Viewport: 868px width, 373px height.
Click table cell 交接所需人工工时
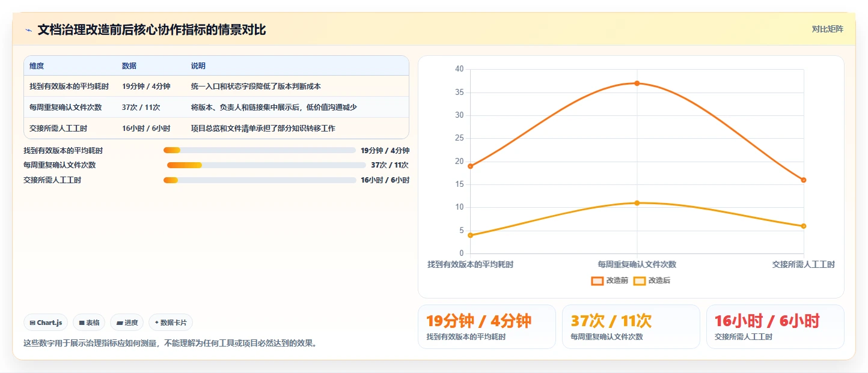[x=58, y=129]
